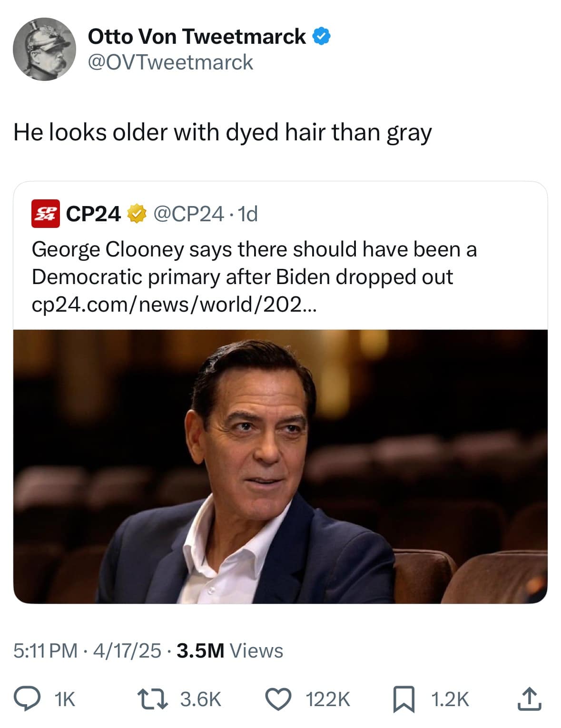
Task: Tap the blue verified badge
Action: click(322, 37)
